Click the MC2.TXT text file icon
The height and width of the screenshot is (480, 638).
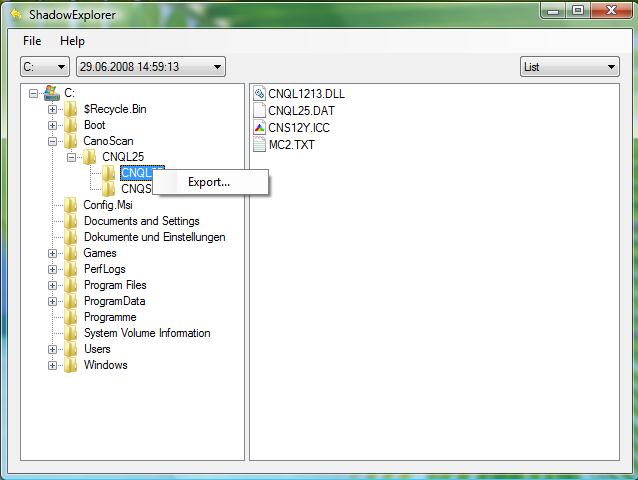(x=259, y=144)
